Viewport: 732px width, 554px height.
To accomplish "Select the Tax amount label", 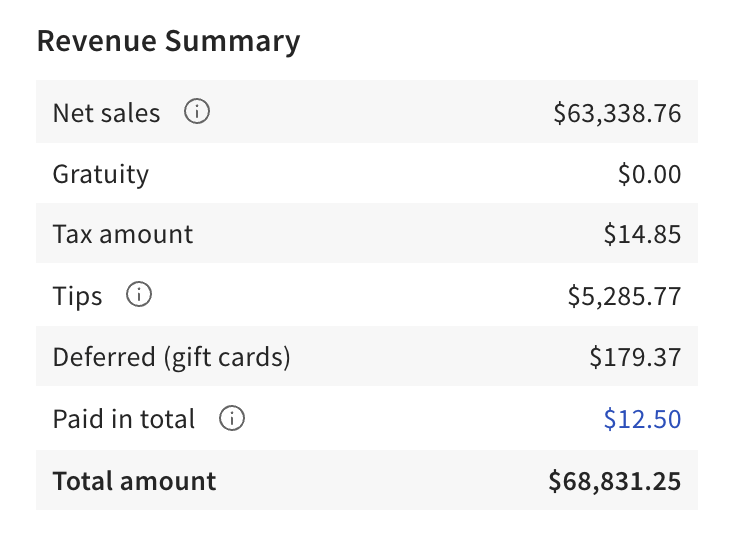I will point(122,235).
